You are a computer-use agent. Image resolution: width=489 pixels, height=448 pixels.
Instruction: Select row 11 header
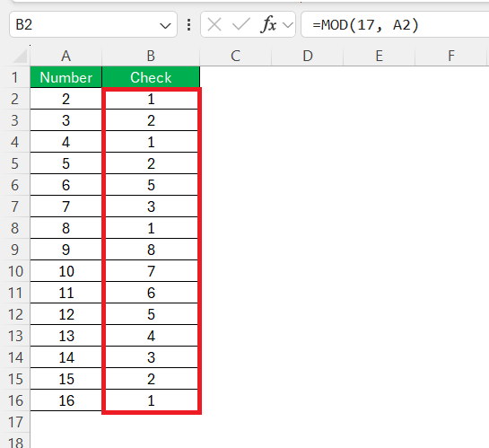15,293
